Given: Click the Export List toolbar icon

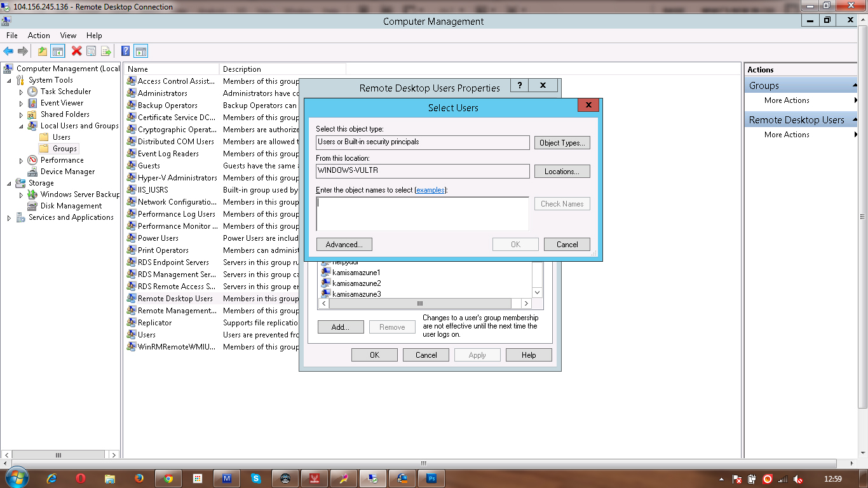Looking at the screenshot, I should click(x=105, y=51).
